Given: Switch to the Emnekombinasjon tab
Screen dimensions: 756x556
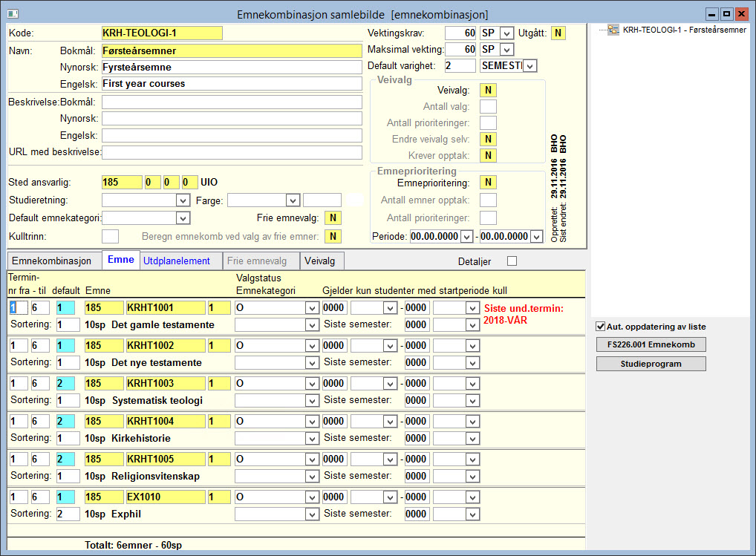Looking at the screenshot, I should click(51, 261).
